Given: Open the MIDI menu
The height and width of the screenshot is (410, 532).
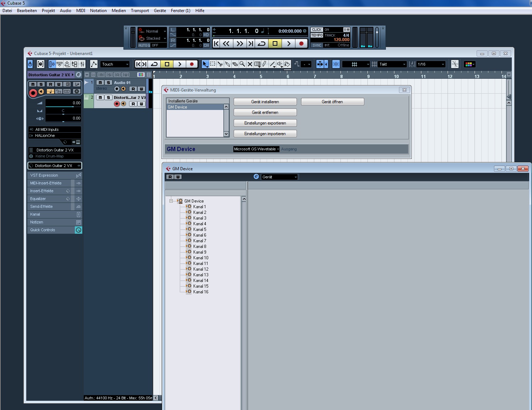Looking at the screenshot, I should tap(81, 11).
